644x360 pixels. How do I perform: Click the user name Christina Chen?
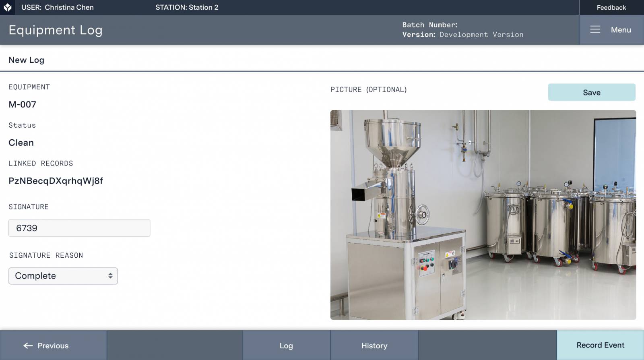click(x=69, y=7)
